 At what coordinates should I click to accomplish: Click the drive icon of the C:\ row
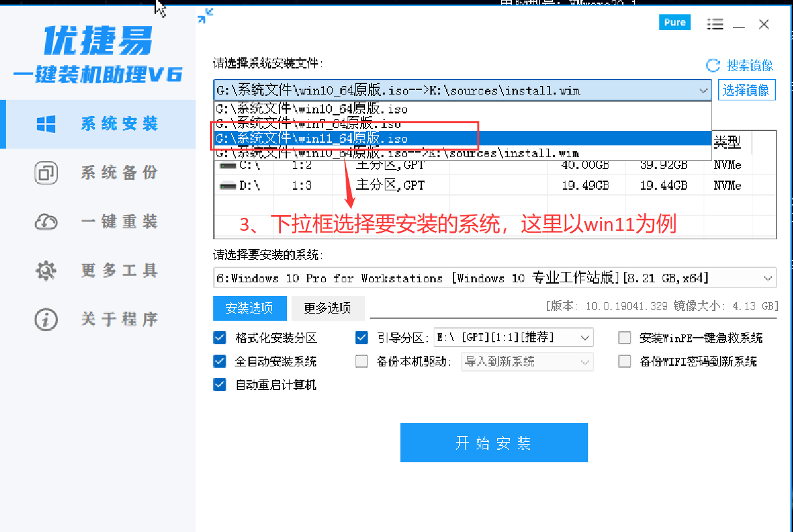tap(228, 166)
